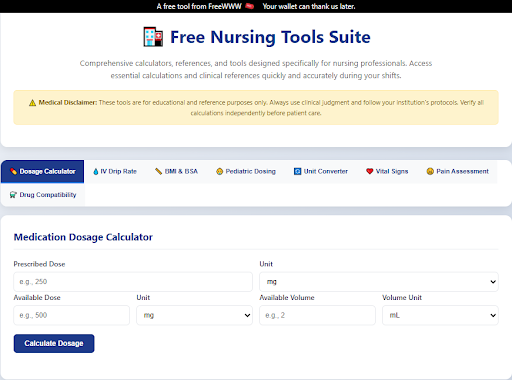512x380 pixels.
Task: Open the Dosage Calculator tab
Action: pyautogui.click(x=43, y=171)
